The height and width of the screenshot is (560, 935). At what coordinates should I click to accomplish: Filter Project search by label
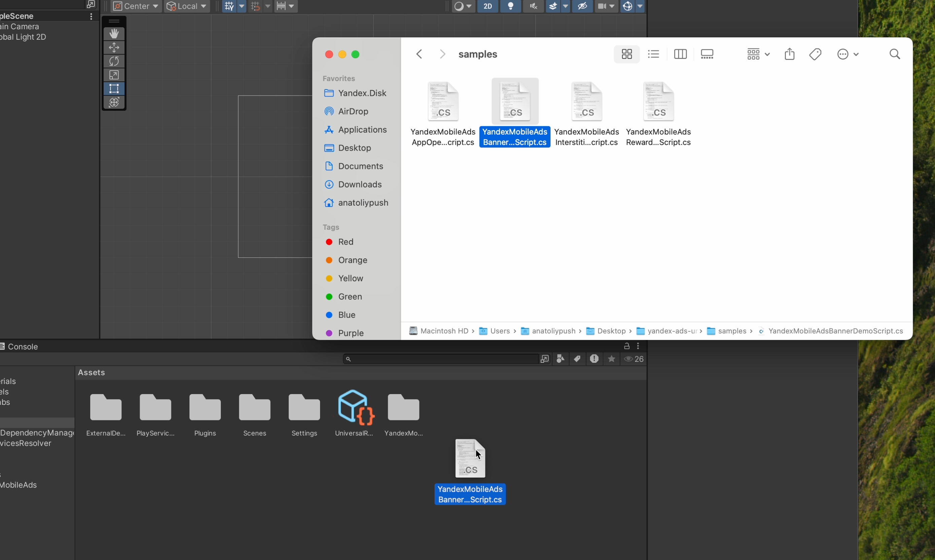[577, 359]
